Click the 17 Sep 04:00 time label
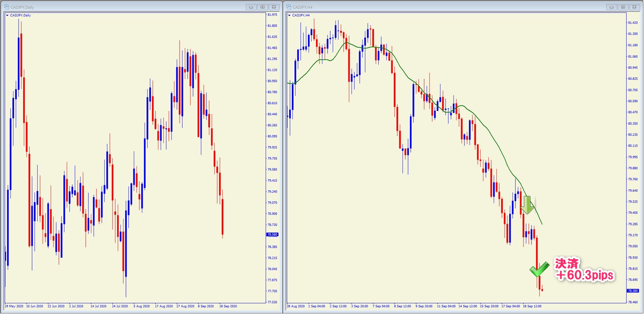 pyautogui.click(x=511, y=306)
